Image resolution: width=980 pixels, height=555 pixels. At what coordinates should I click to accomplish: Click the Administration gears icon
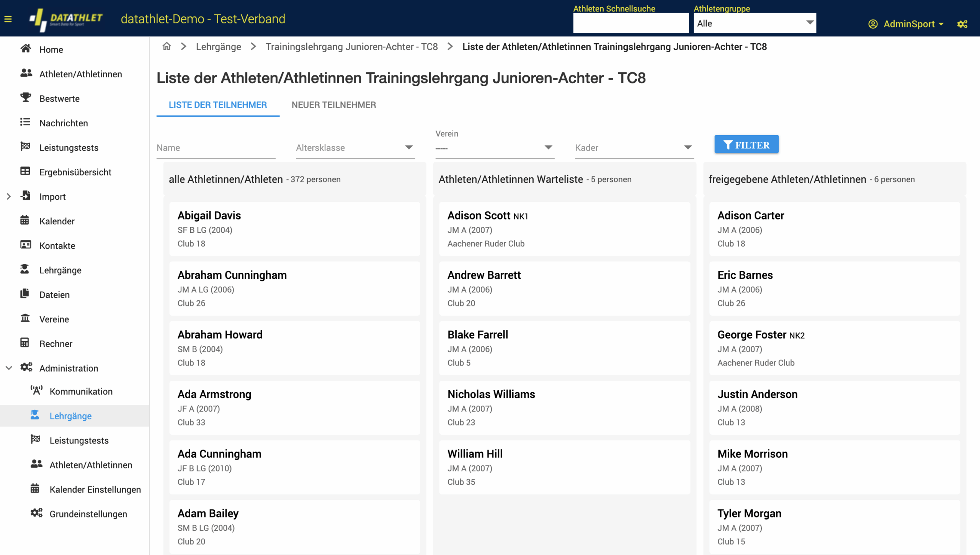[26, 367]
